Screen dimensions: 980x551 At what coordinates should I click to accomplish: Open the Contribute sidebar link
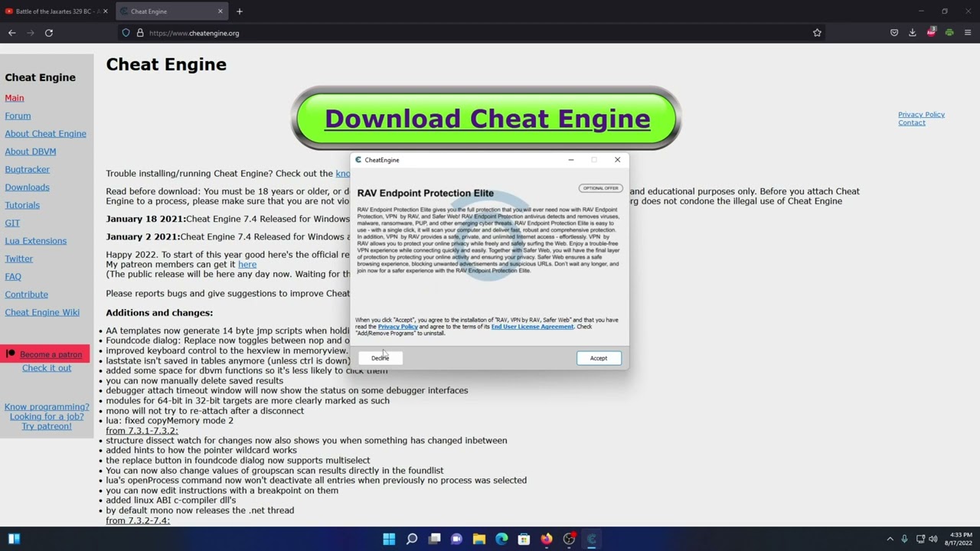tap(26, 295)
